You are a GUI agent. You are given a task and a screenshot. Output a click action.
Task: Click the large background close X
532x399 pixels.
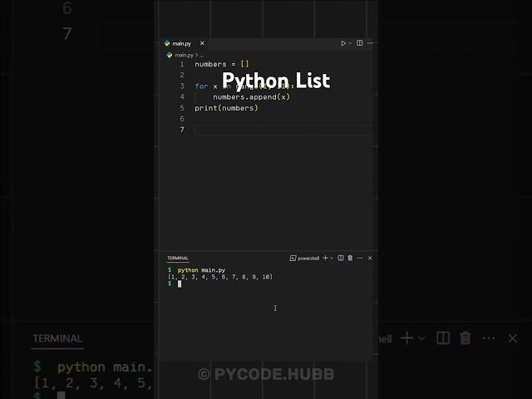pyautogui.click(x=513, y=338)
